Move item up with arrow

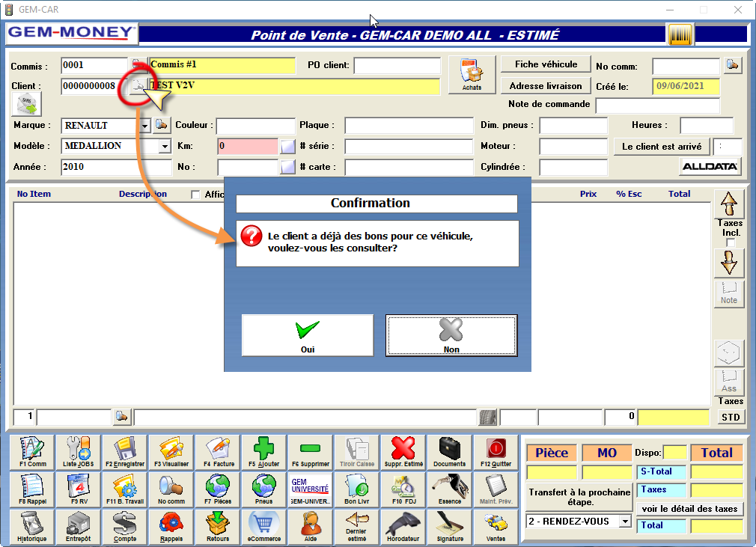pos(729,204)
